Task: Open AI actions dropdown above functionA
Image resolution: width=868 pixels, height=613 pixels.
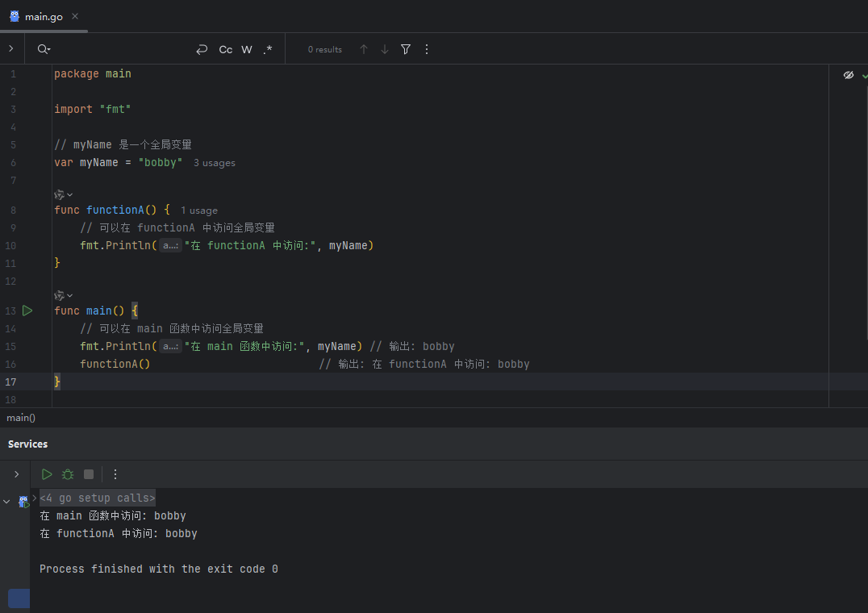Action: (64, 194)
